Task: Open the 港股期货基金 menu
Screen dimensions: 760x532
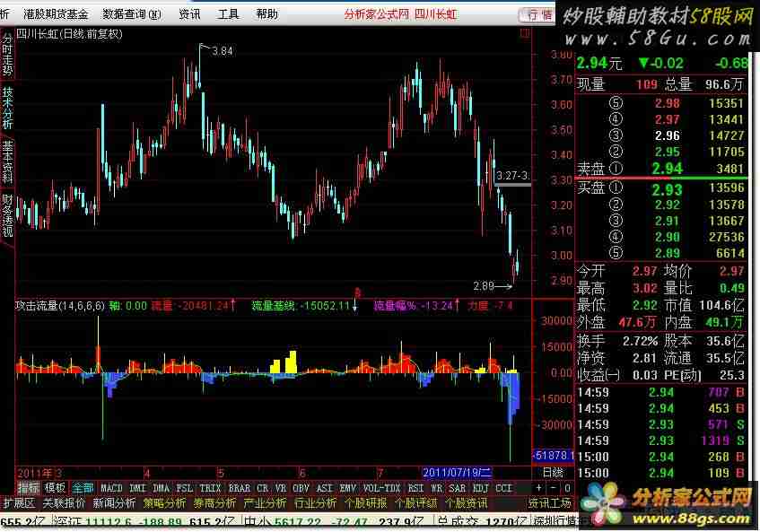Action: 56,14
